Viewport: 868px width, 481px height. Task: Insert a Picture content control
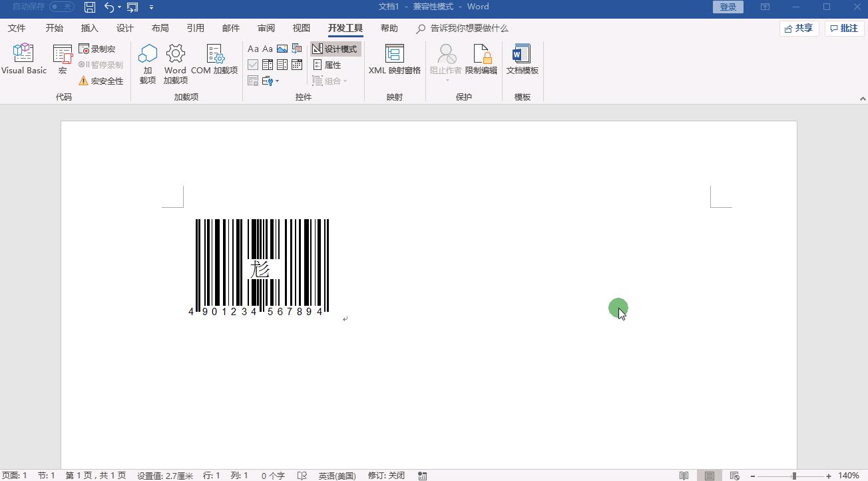tap(282, 48)
